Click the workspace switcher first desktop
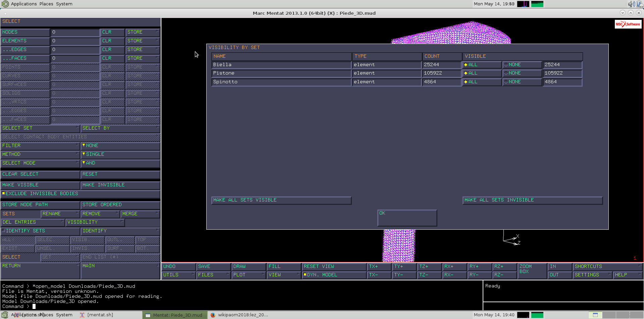 pyautogui.click(x=595, y=315)
